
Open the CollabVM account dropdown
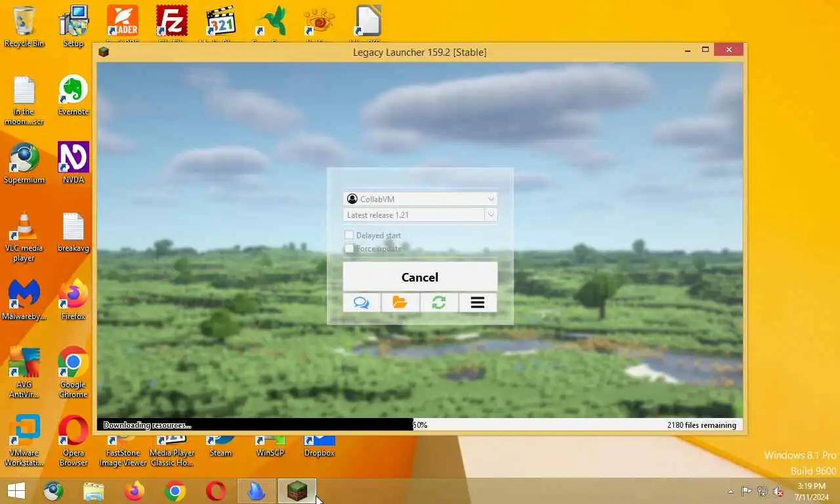(x=420, y=199)
